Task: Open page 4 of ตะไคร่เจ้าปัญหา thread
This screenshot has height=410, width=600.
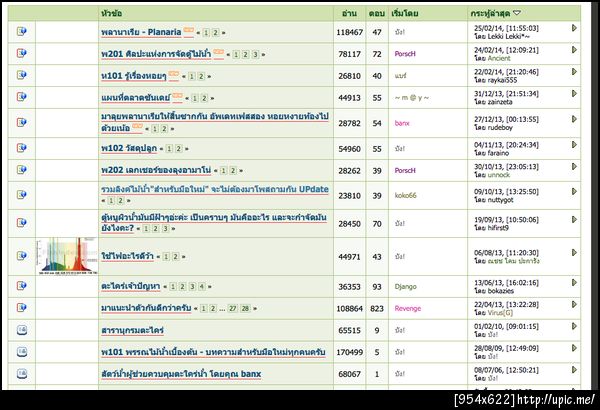Action: point(202,286)
